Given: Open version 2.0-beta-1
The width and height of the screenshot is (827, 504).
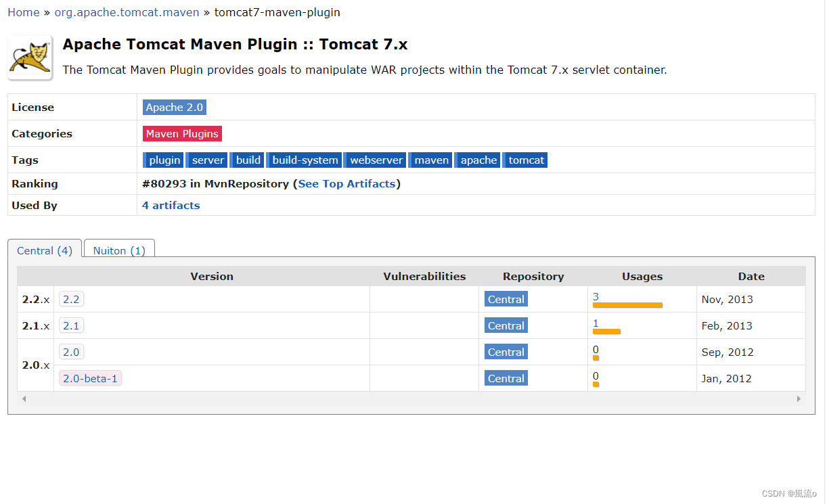Looking at the screenshot, I should [x=90, y=378].
